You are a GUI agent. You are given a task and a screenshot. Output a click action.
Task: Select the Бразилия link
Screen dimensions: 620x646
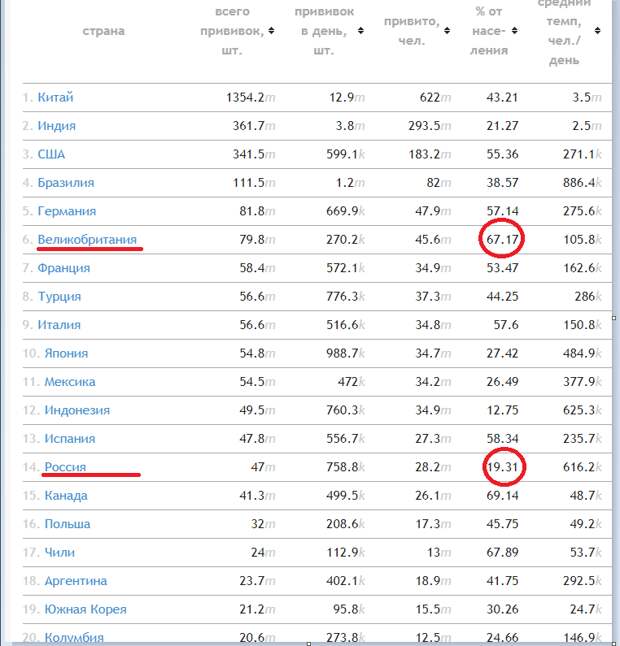[x=66, y=183]
